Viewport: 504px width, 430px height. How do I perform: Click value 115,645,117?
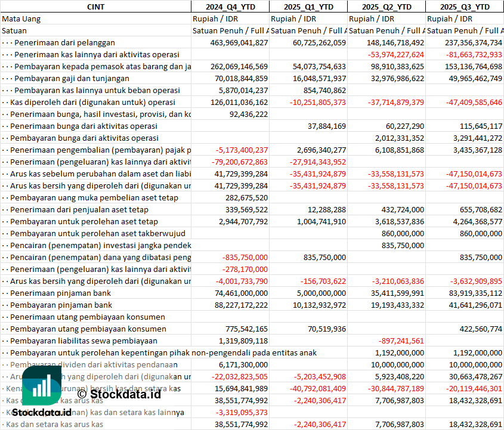click(481, 126)
